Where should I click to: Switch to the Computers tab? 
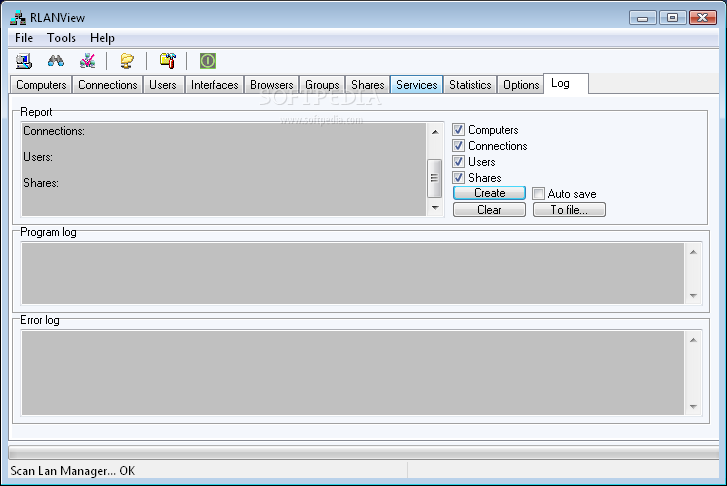coord(41,85)
